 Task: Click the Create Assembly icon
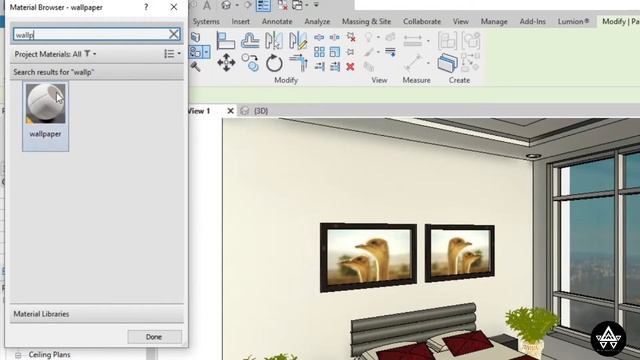pos(447,41)
